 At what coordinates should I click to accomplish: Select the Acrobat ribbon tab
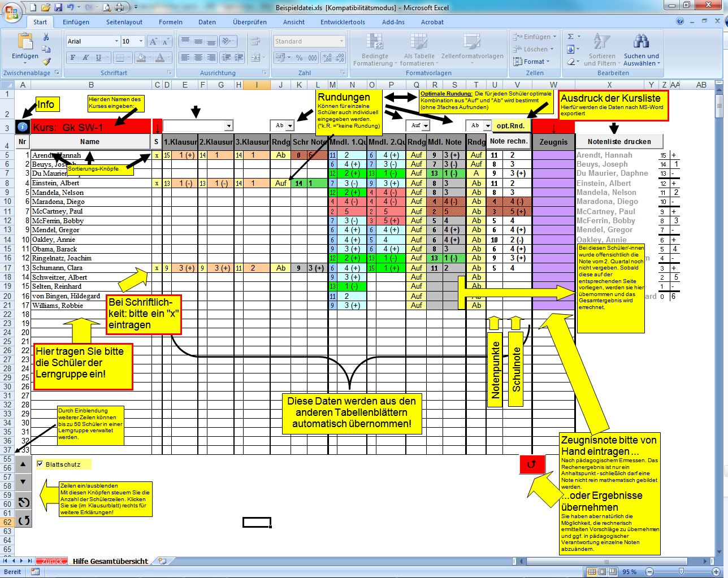pyautogui.click(x=432, y=22)
